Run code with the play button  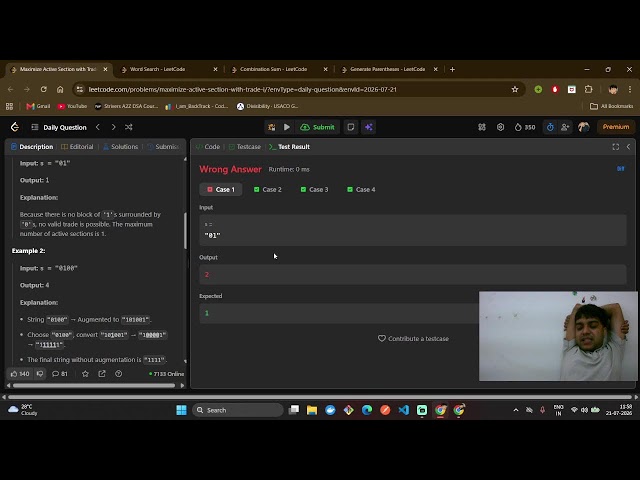pyautogui.click(x=287, y=127)
